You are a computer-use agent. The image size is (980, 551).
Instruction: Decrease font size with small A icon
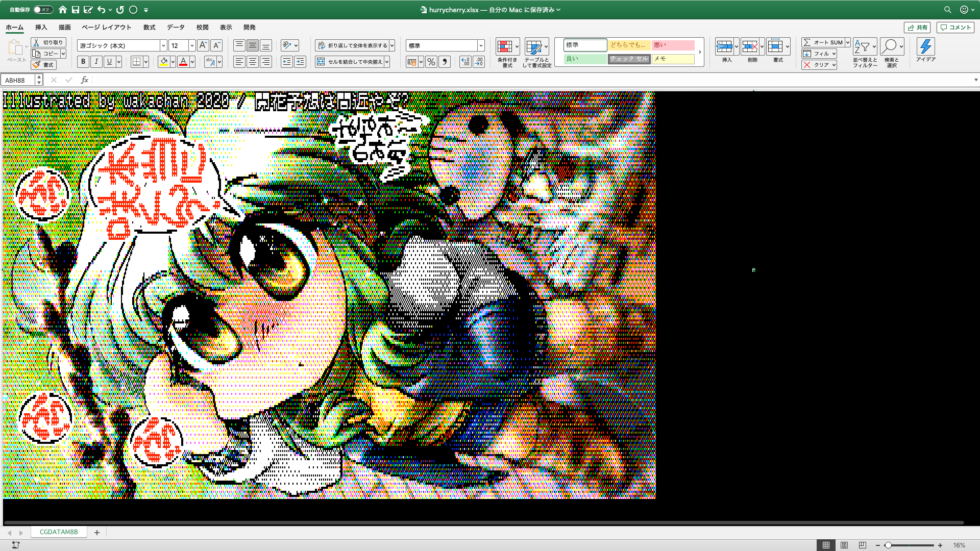pyautogui.click(x=216, y=45)
